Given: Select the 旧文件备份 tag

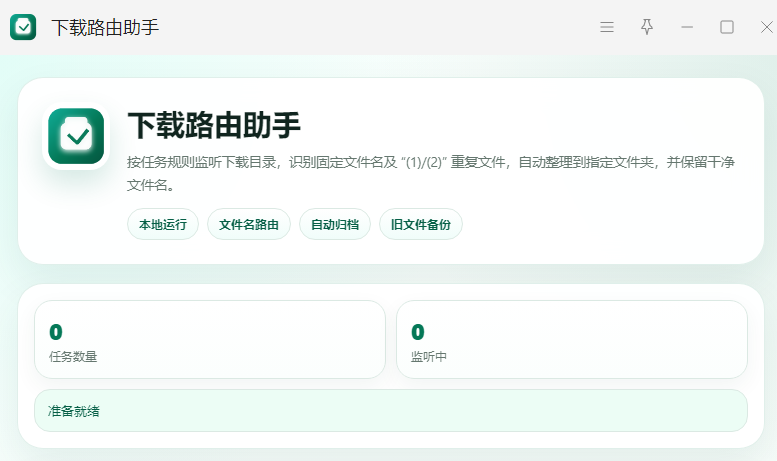Looking at the screenshot, I should (x=421, y=225).
